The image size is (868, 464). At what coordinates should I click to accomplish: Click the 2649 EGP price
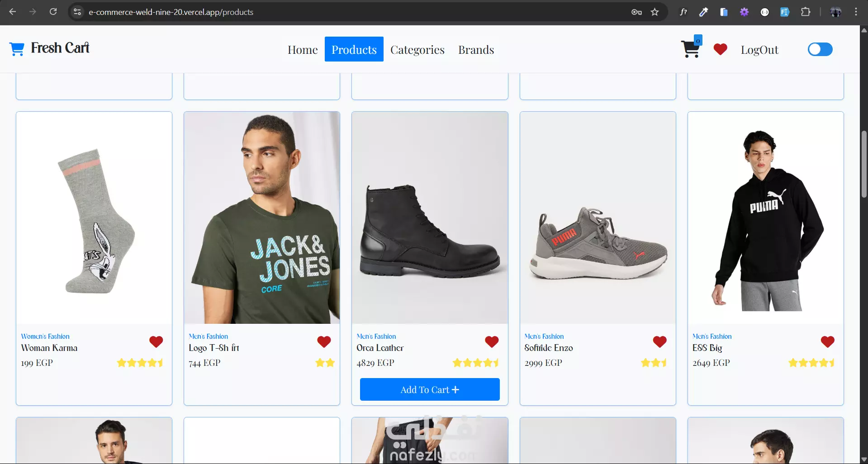click(x=711, y=363)
